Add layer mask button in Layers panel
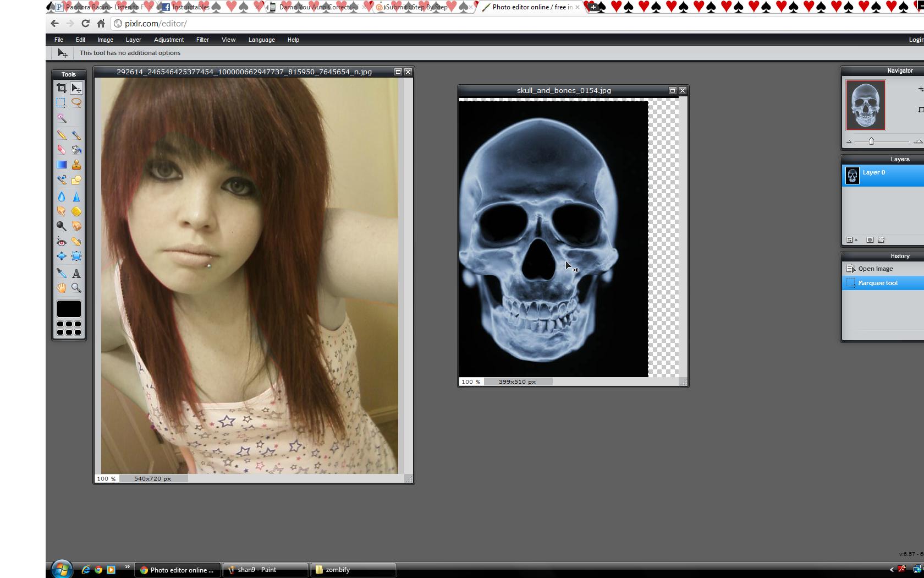Image resolution: width=924 pixels, height=578 pixels. [870, 240]
